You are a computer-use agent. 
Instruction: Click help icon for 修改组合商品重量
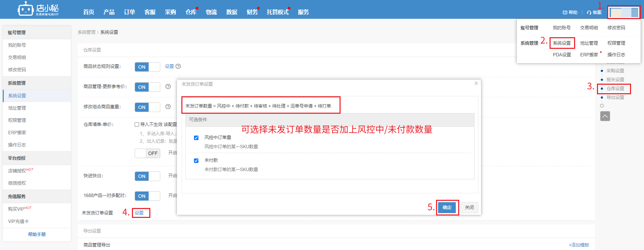click(x=168, y=107)
